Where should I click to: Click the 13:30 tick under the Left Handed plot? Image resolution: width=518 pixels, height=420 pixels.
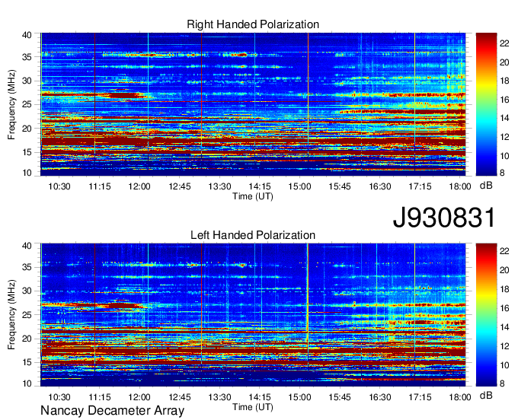219,397
